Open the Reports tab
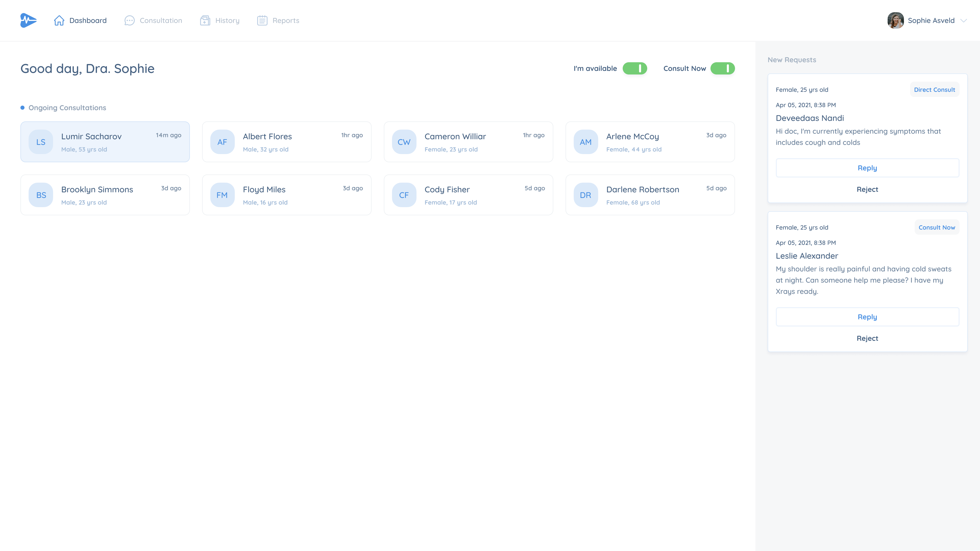This screenshot has height=551, width=980. coord(278,20)
